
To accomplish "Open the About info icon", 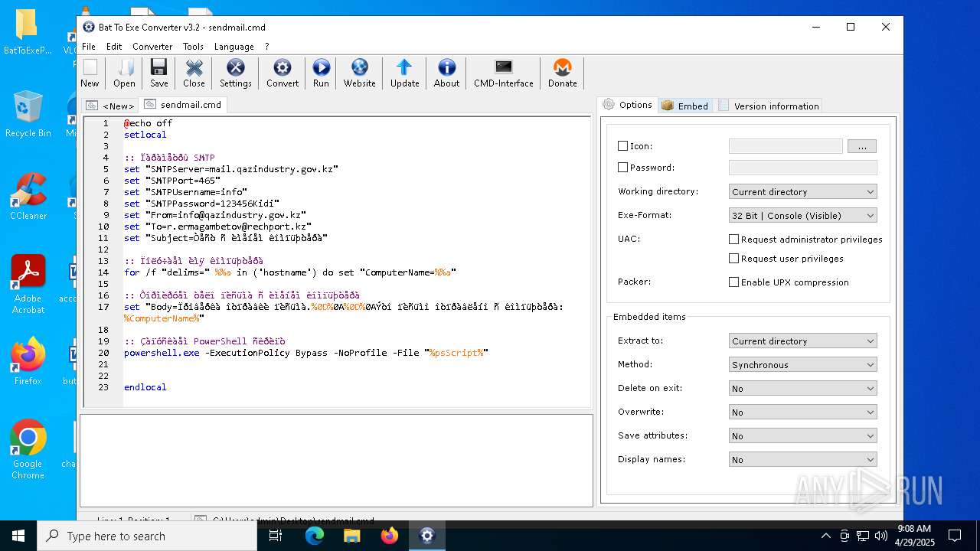I will tap(447, 73).
